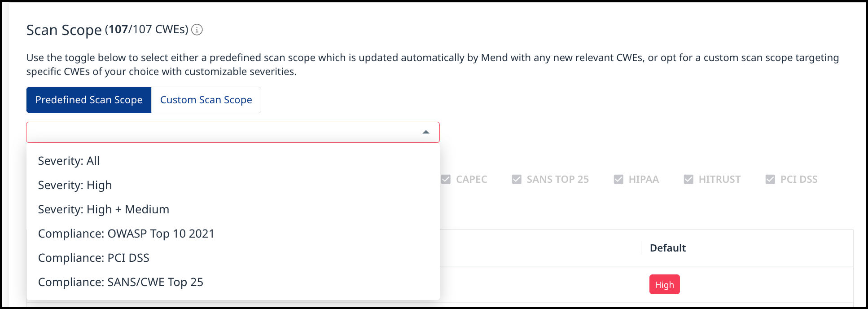Click the 107/107 CWEs count text
This screenshot has width=868, height=309.
click(x=147, y=30)
